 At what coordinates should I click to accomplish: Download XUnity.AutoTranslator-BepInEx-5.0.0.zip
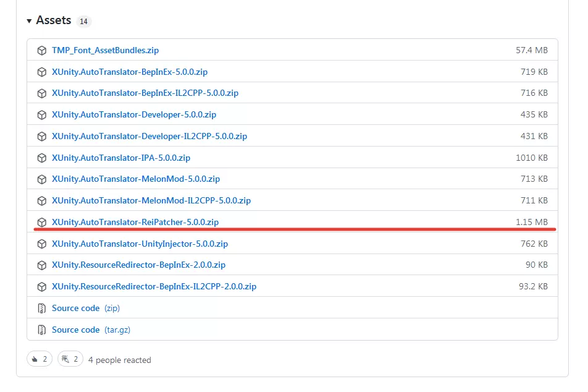pos(129,72)
